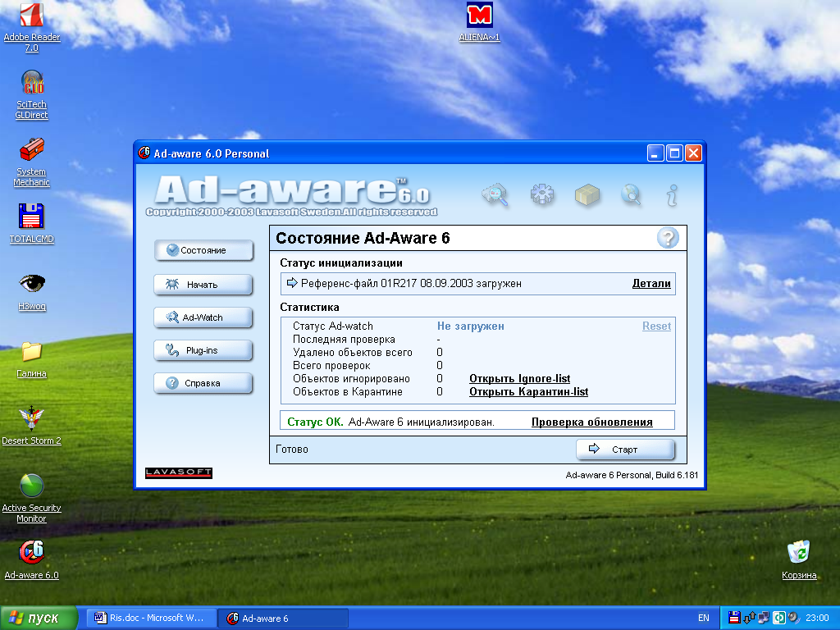Click the speaker volume tray icon
Screen dimensions: 840x630
point(793,618)
